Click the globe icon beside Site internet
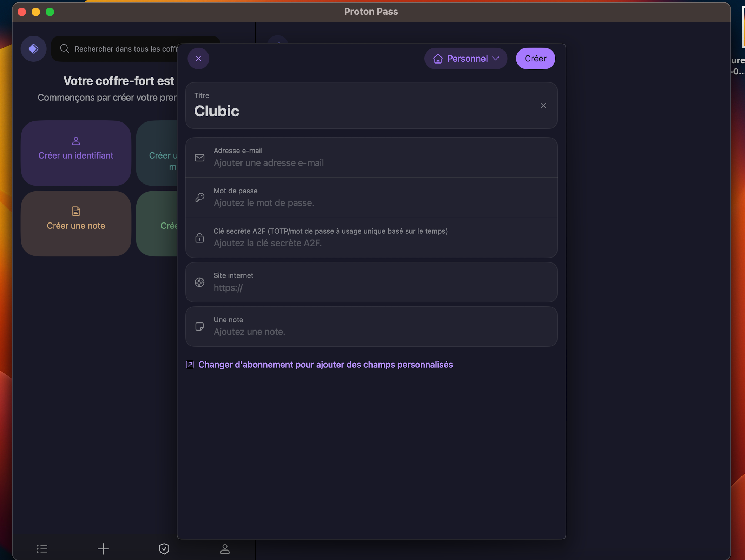745x560 pixels. point(199,282)
